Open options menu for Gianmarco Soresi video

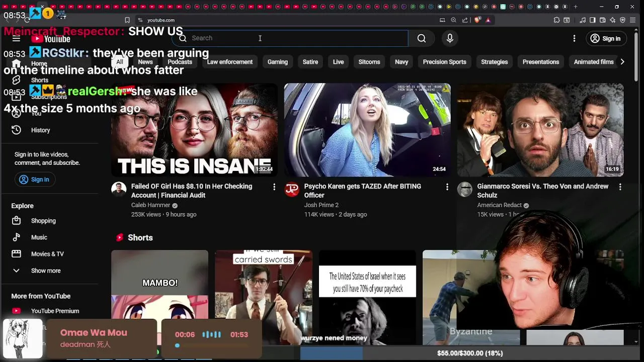pyautogui.click(x=620, y=187)
